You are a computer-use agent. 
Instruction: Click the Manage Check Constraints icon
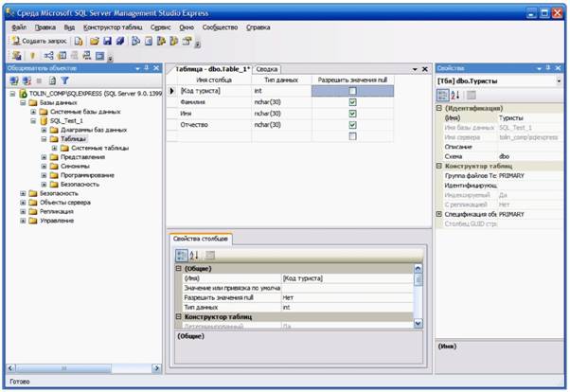click(99, 56)
